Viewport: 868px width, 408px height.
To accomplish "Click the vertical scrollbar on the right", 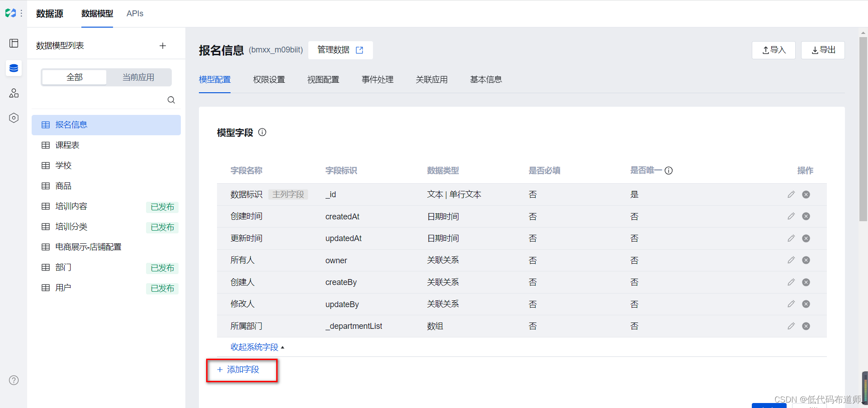I will pos(863,129).
